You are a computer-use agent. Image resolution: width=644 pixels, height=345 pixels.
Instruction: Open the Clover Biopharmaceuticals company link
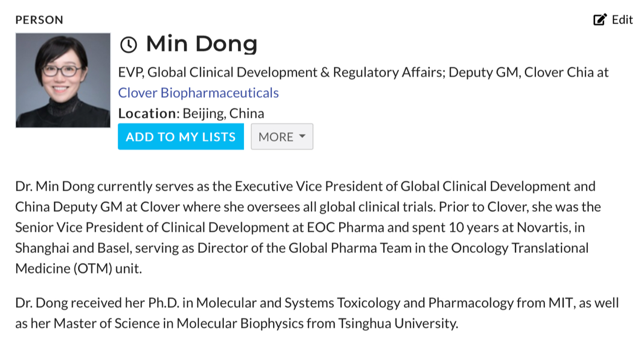[x=198, y=93]
